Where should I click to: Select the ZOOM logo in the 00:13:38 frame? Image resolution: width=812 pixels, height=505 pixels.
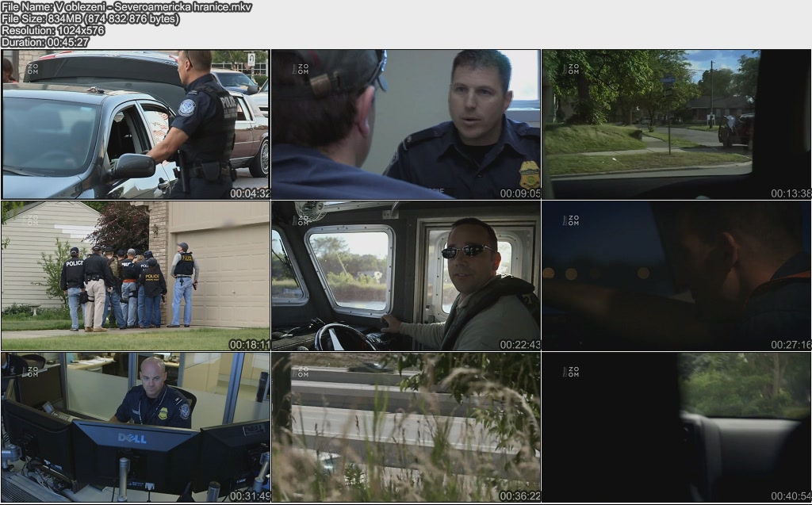[571, 69]
